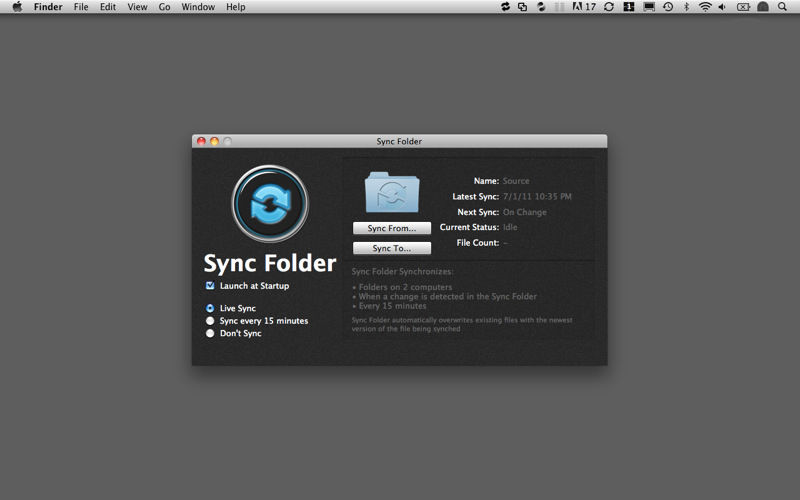Toggle Launch at Startup checkbox

click(x=210, y=286)
